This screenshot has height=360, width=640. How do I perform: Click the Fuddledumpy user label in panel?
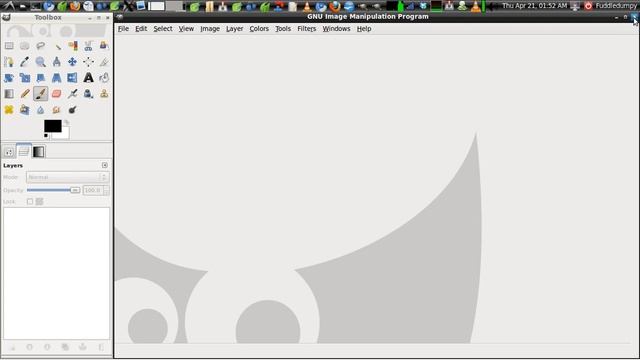[616, 6]
